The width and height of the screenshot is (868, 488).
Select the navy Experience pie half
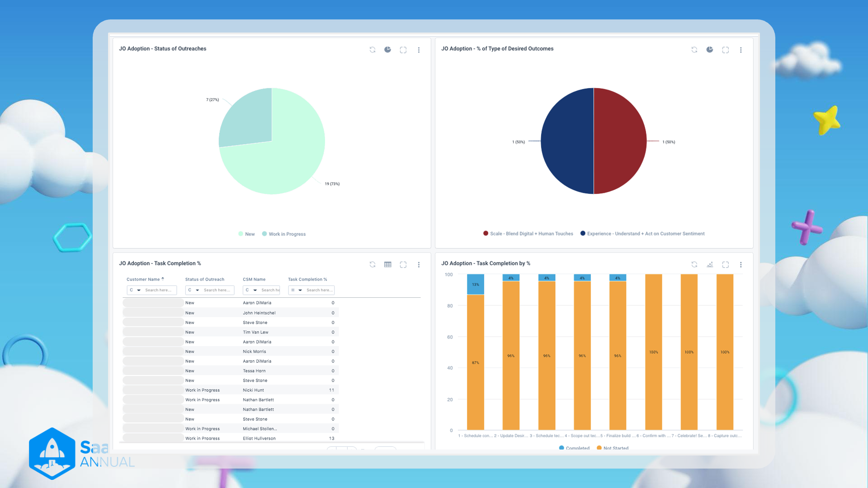(x=567, y=141)
